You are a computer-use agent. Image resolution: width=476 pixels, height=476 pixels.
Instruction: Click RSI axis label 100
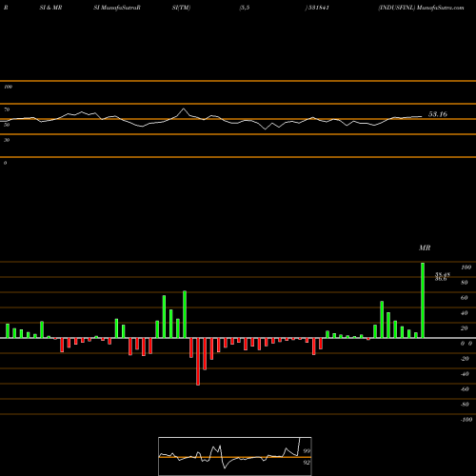point(9,87)
